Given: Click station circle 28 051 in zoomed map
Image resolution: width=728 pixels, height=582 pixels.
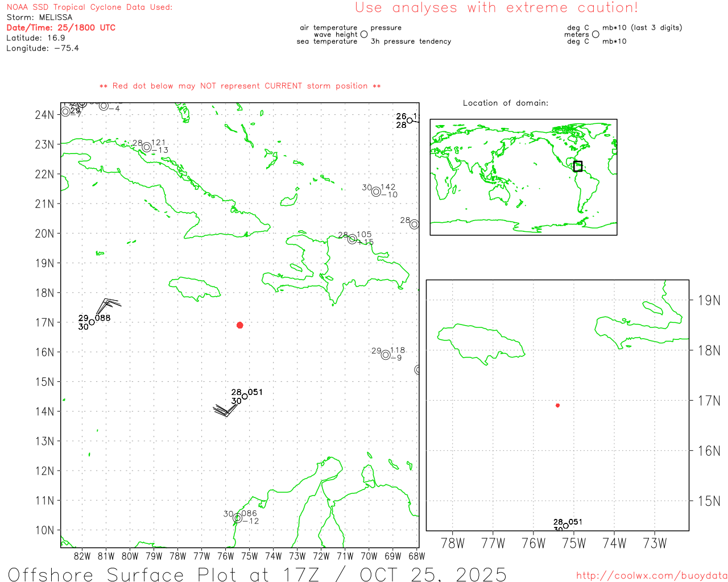Looking at the screenshot, I should pyautogui.click(x=565, y=526).
